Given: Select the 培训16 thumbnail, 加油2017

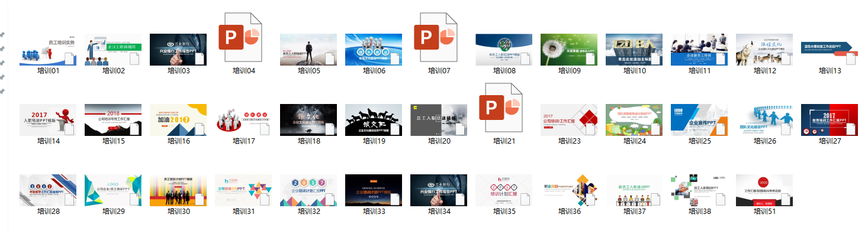Looking at the screenshot, I should 178,120.
